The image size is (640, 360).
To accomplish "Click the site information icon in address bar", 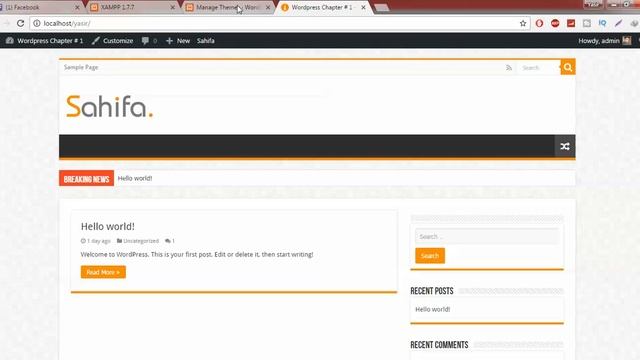I will tap(37, 23).
